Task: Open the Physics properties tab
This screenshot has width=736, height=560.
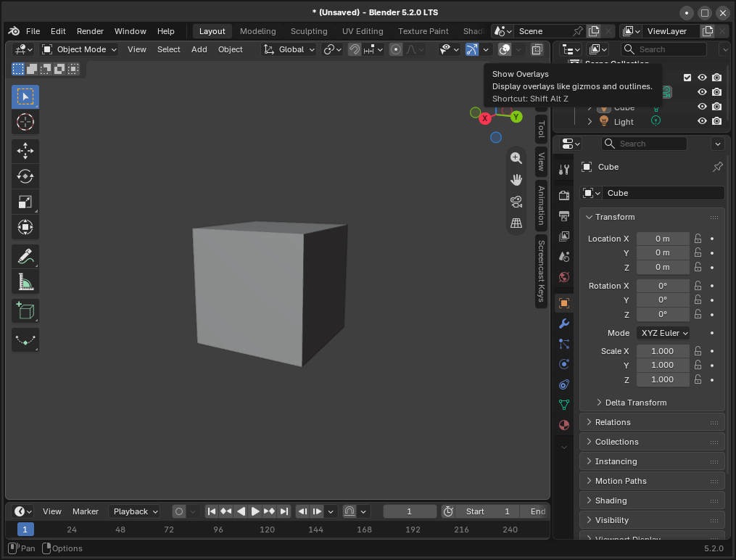Action: [563, 364]
